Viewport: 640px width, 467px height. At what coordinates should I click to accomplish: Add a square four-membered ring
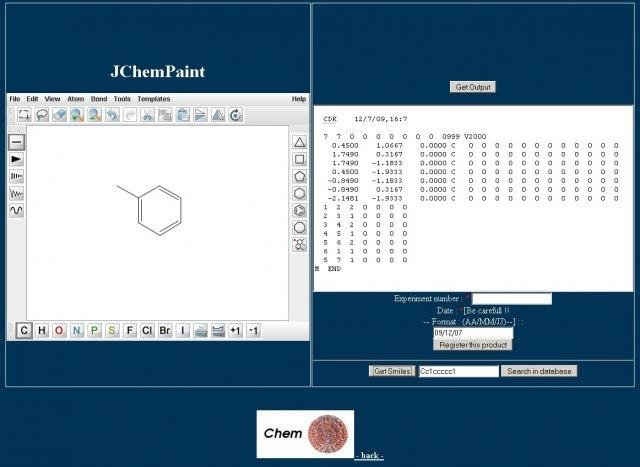(x=300, y=159)
